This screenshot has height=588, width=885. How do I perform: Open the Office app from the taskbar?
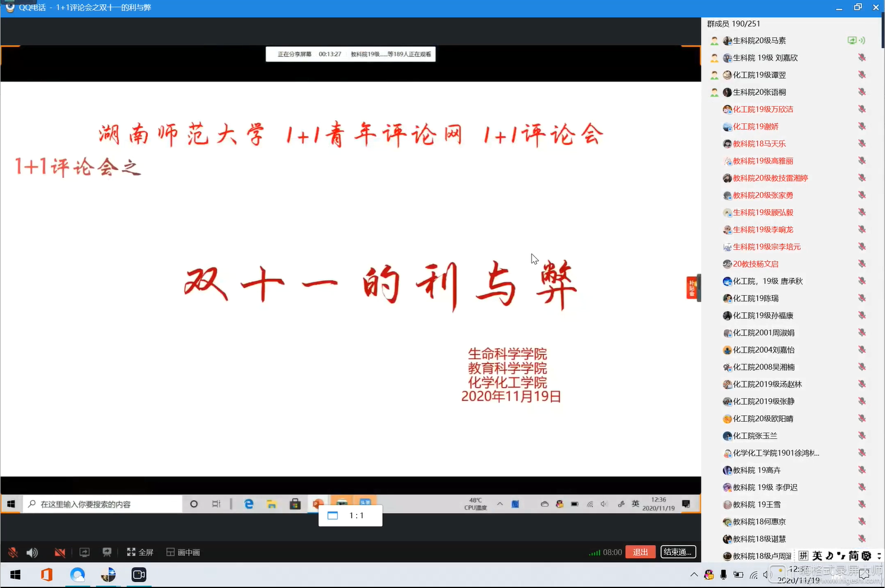47,575
